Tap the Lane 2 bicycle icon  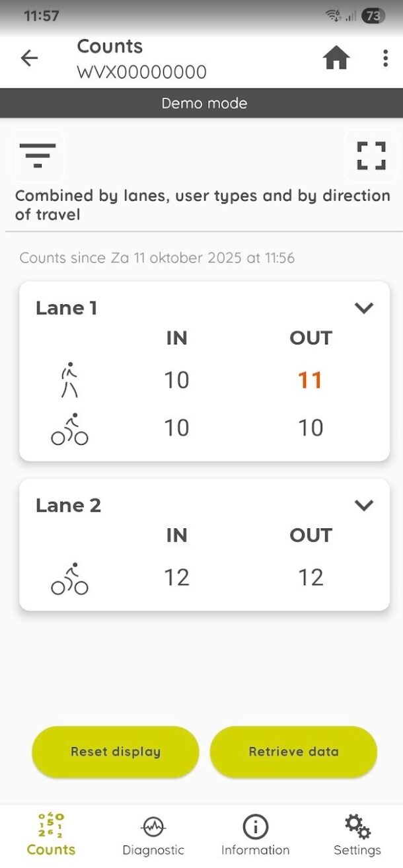point(69,578)
